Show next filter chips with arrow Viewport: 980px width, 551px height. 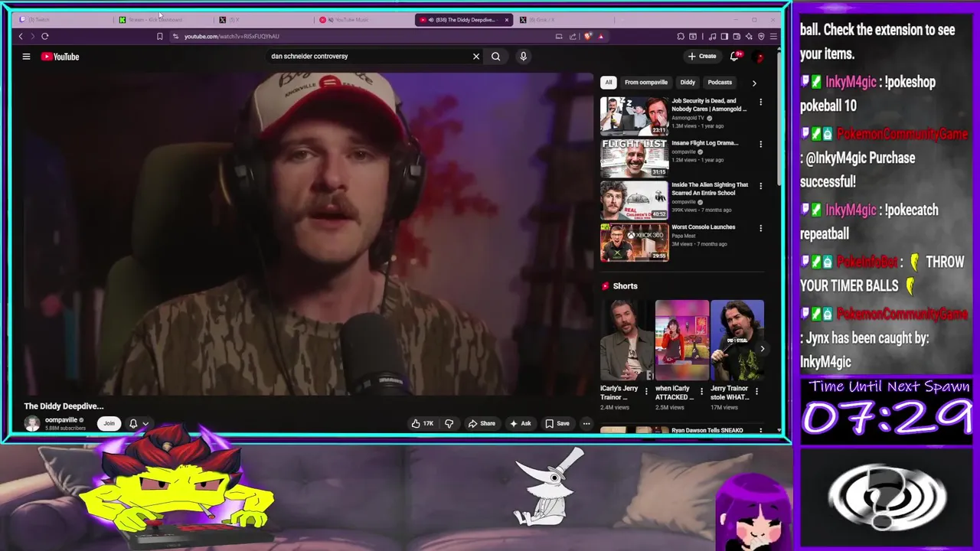[754, 83]
